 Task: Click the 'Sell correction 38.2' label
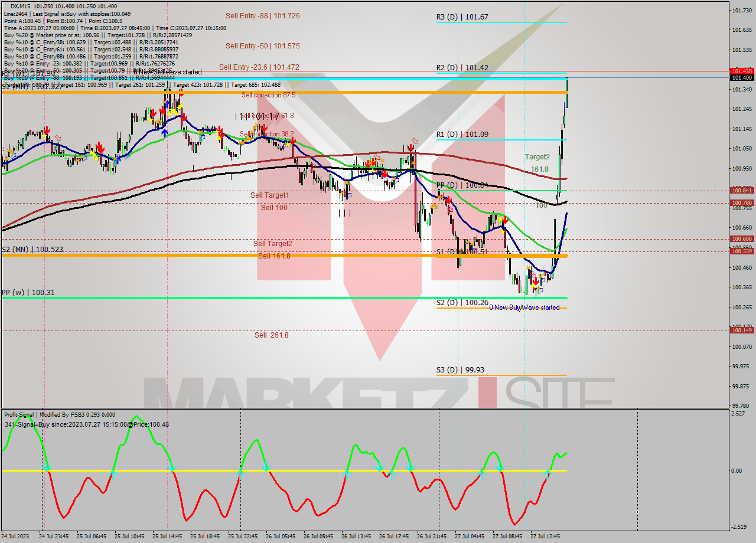coord(266,134)
